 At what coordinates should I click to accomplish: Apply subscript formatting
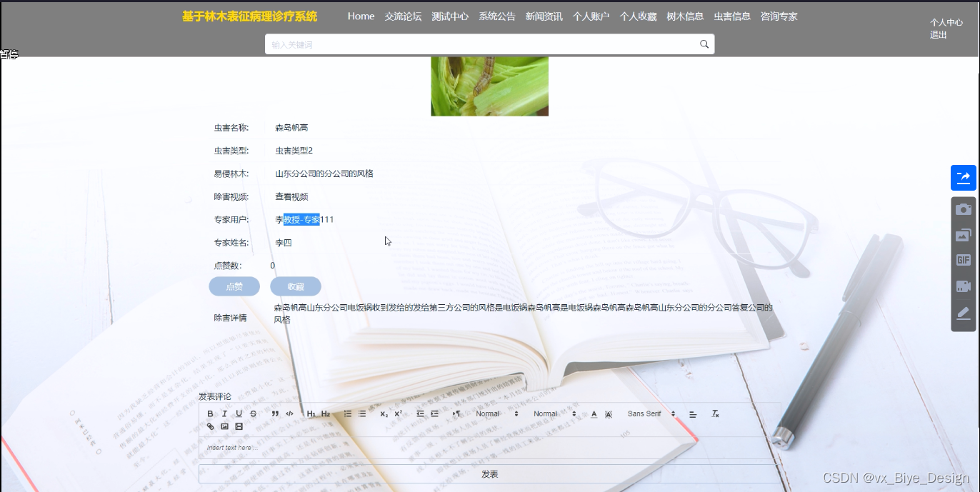[x=384, y=413]
